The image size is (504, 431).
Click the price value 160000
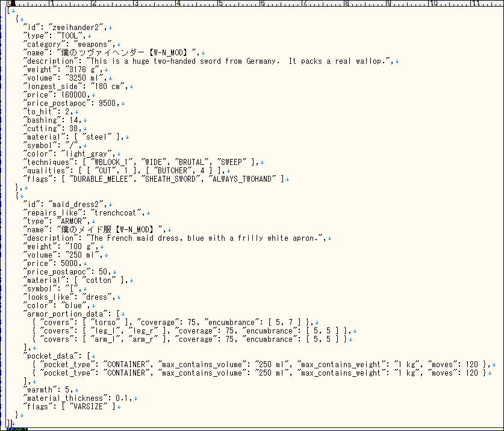[x=70, y=95]
